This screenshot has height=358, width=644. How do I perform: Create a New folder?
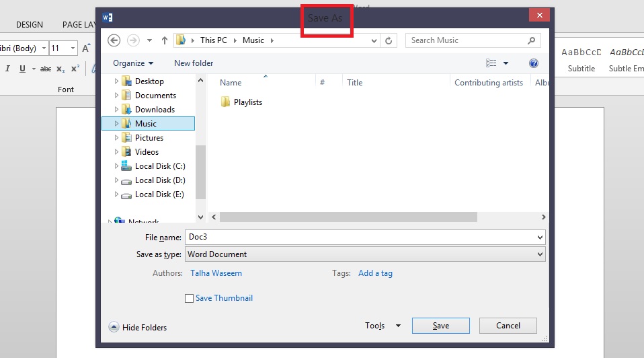click(x=194, y=63)
